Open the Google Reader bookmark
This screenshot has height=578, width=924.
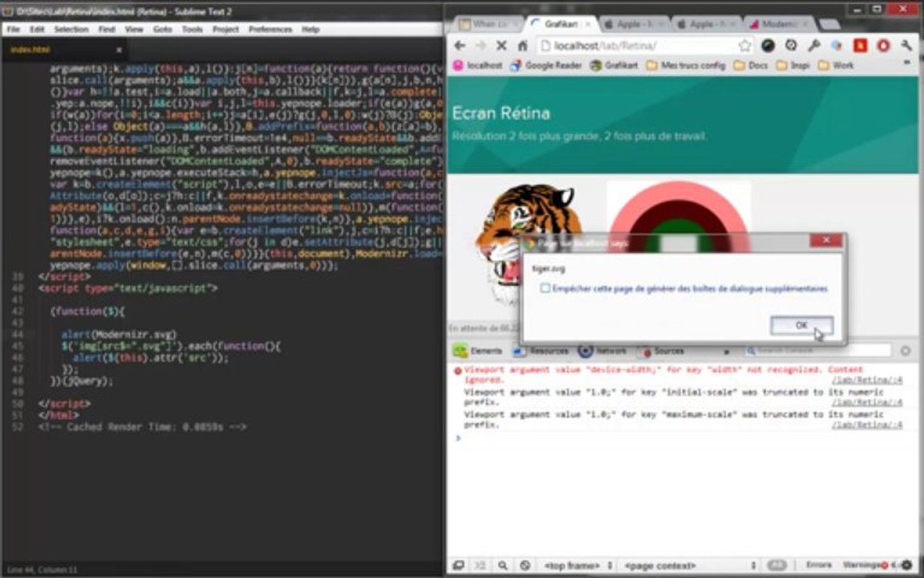tap(545, 66)
